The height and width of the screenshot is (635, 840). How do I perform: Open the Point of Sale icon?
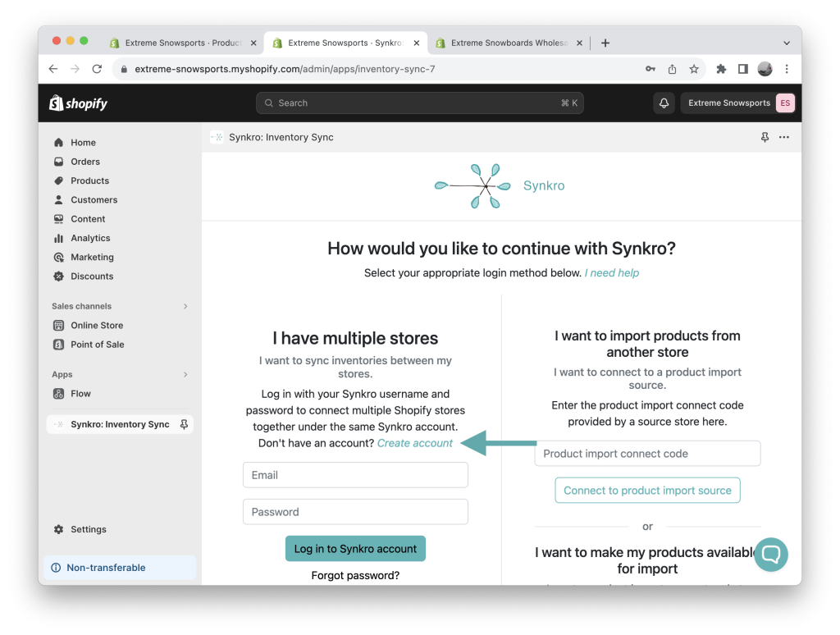(58, 345)
